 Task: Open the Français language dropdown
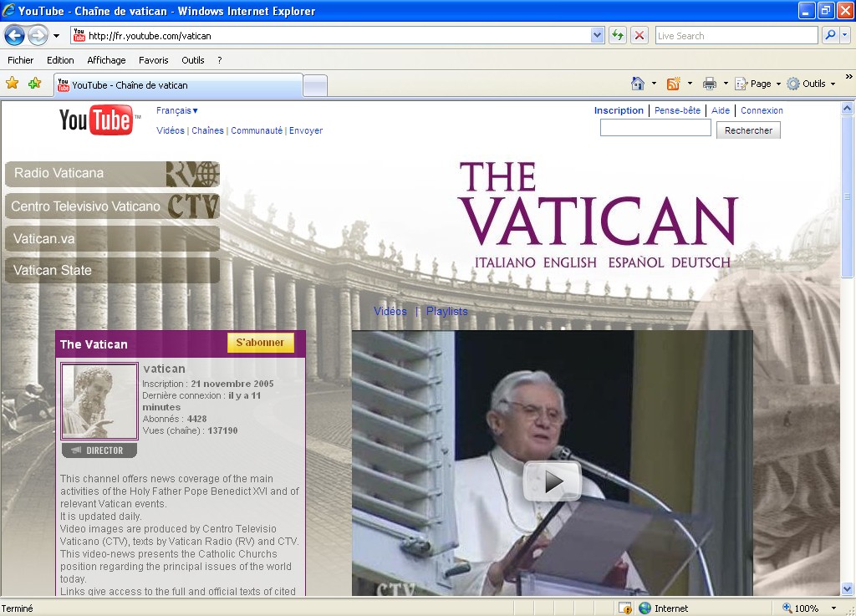click(x=177, y=110)
